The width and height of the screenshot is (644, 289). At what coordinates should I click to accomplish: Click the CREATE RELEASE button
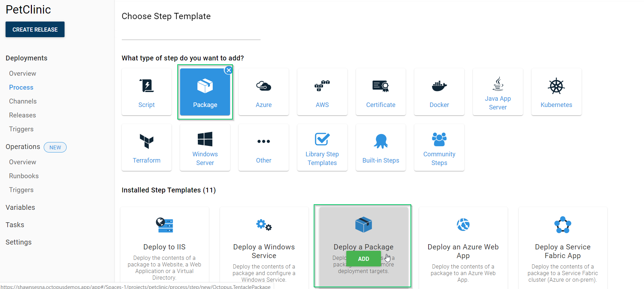[x=35, y=30]
